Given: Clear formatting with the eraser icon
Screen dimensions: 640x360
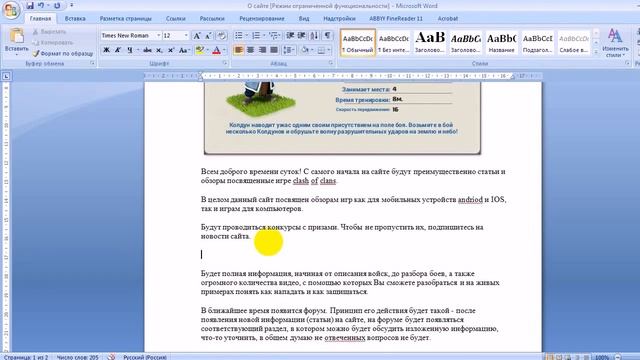Looking at the screenshot, I should 222,36.
